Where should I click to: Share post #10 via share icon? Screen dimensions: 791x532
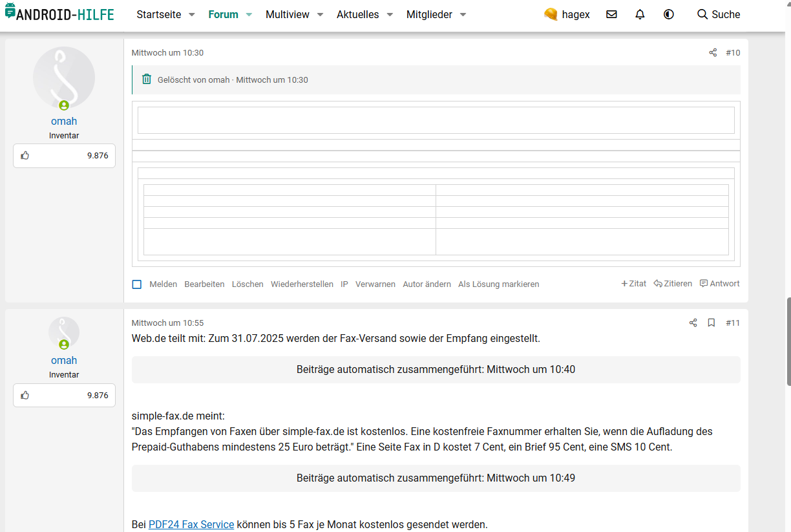713,53
